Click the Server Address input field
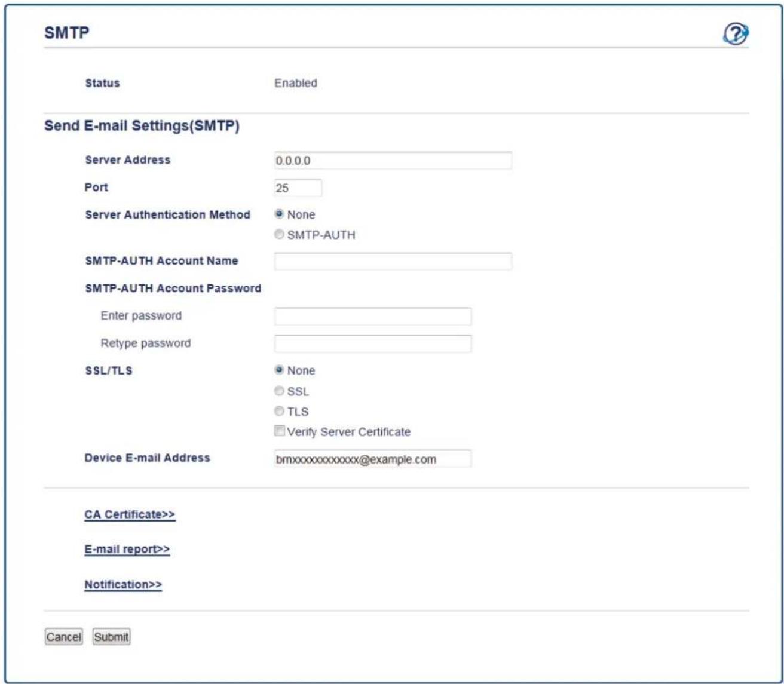Image resolution: width=784 pixels, height=684 pixels. pyautogui.click(x=392, y=161)
